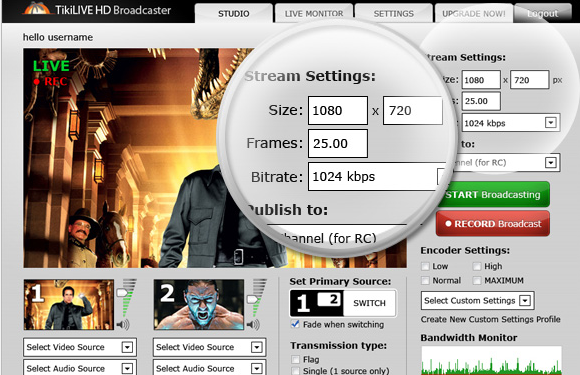Enable the High encoder setting
The image size is (580, 375).
pos(477,266)
